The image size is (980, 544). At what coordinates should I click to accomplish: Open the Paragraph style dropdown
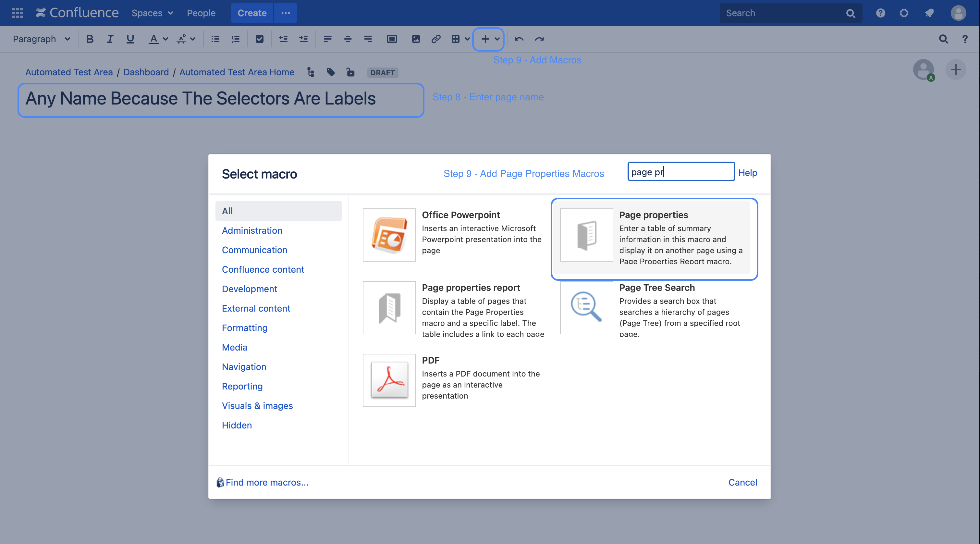click(42, 39)
